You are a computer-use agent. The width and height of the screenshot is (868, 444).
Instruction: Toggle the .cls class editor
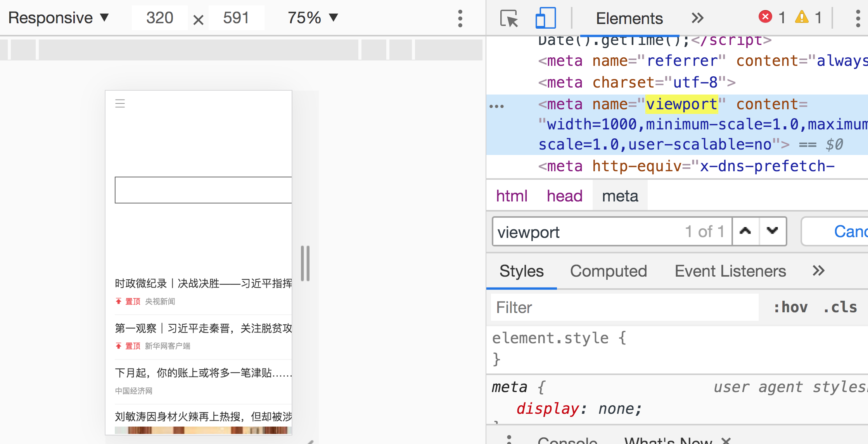coord(840,307)
